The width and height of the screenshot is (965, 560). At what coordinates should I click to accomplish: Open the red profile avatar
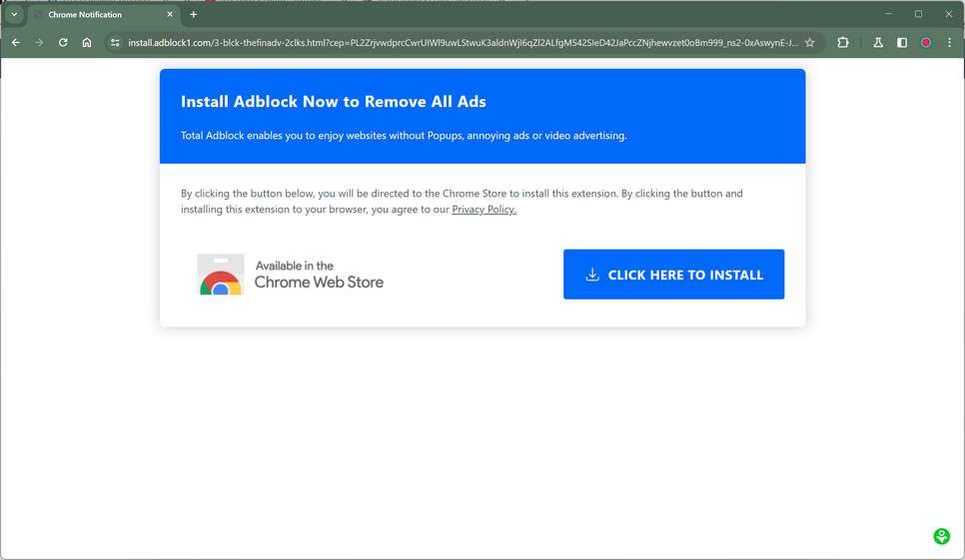(x=926, y=42)
